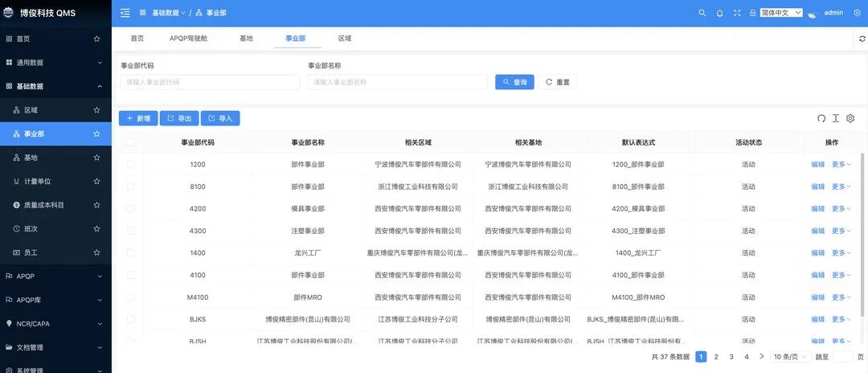This screenshot has width=868, height=373.
Task: Star the 基地 sidebar item
Action: point(97,158)
